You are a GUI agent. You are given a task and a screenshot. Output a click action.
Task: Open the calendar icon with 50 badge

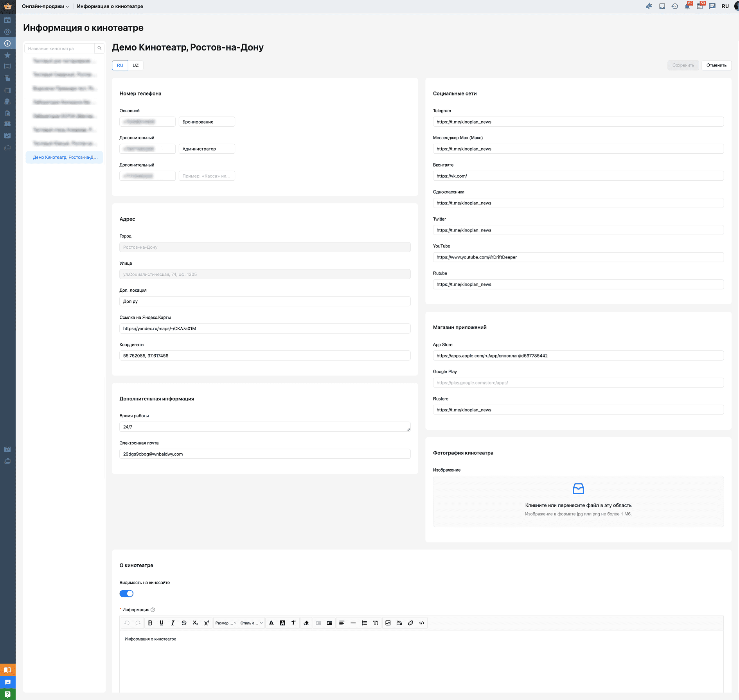[x=700, y=6]
